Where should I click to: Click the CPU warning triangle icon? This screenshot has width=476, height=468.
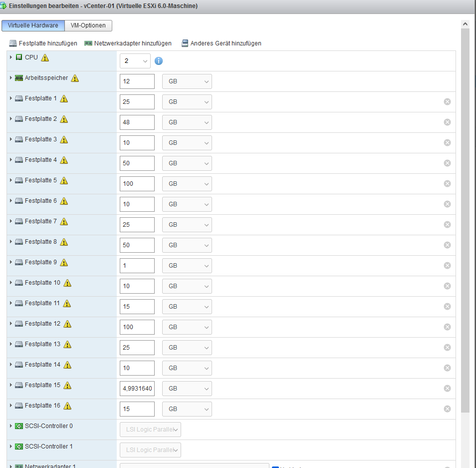coord(45,58)
